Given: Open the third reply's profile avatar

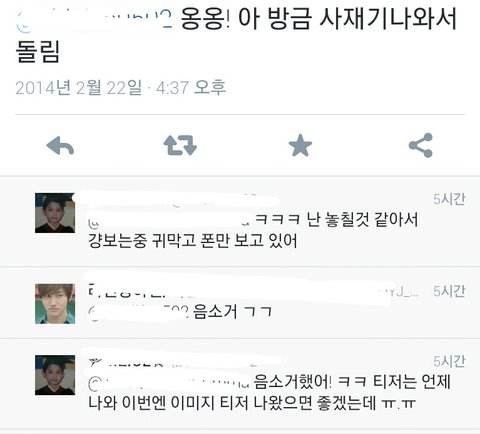Looking at the screenshot, I should tap(55, 375).
